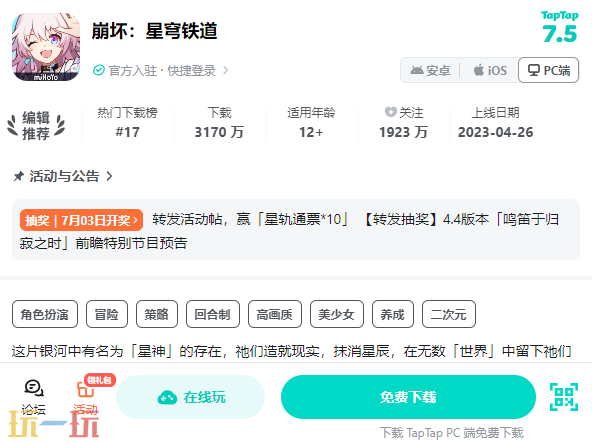This screenshot has height=443, width=592.
Task: Click the TapTap 7.5 rating score
Action: [560, 27]
